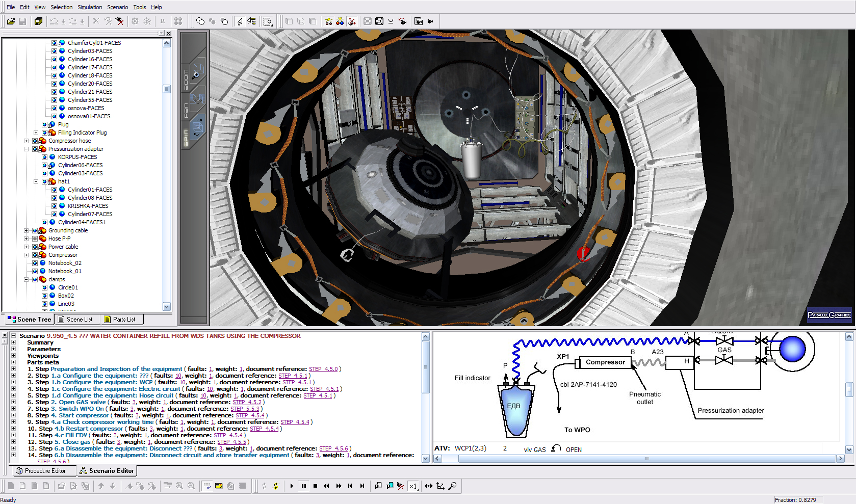The width and height of the screenshot is (856, 504).
Task: Toggle visibility of osnova-FACES
Action: [54, 108]
